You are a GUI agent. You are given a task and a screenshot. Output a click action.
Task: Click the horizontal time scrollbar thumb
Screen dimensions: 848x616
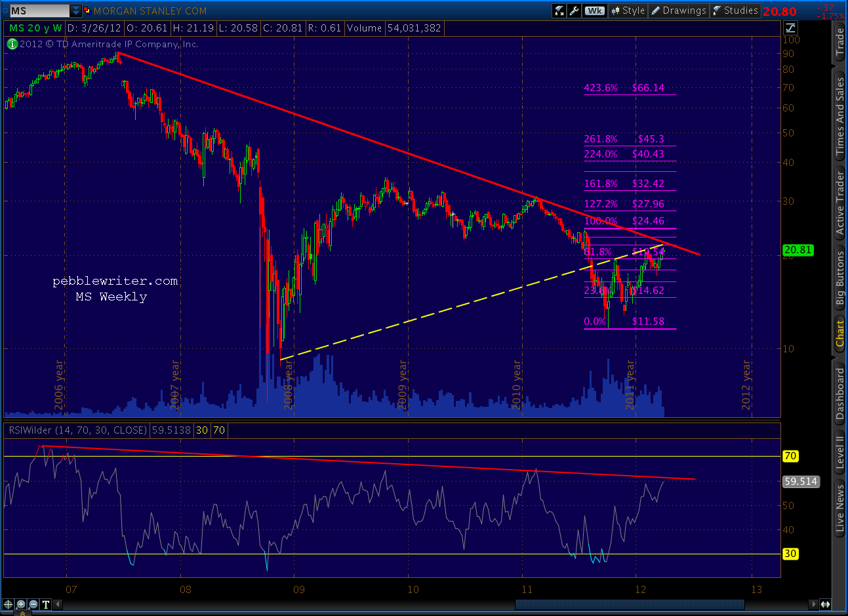coord(630,604)
